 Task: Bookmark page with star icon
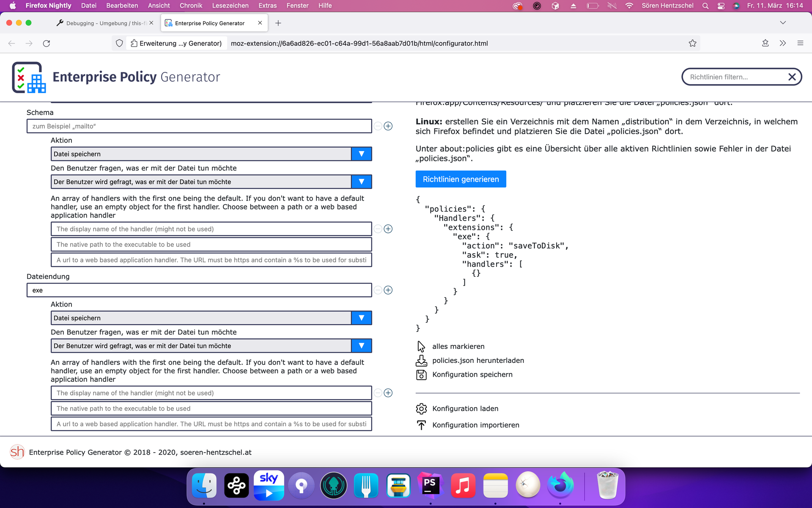692,43
